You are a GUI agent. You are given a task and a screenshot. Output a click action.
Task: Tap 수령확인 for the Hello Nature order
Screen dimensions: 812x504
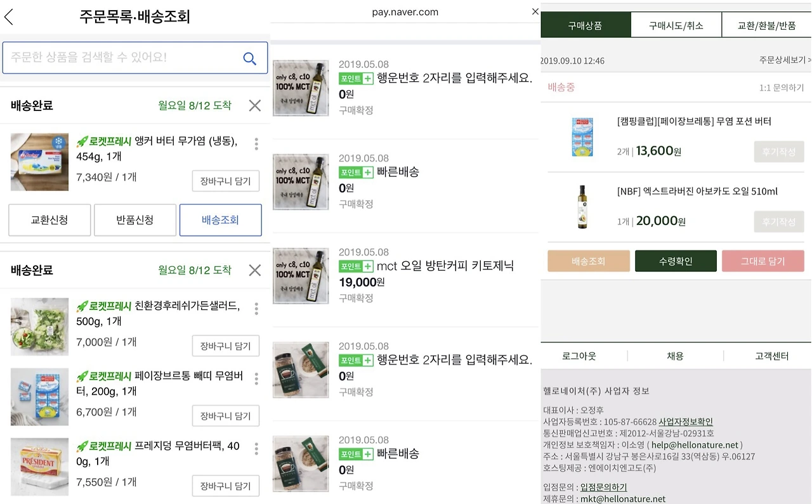tap(676, 261)
